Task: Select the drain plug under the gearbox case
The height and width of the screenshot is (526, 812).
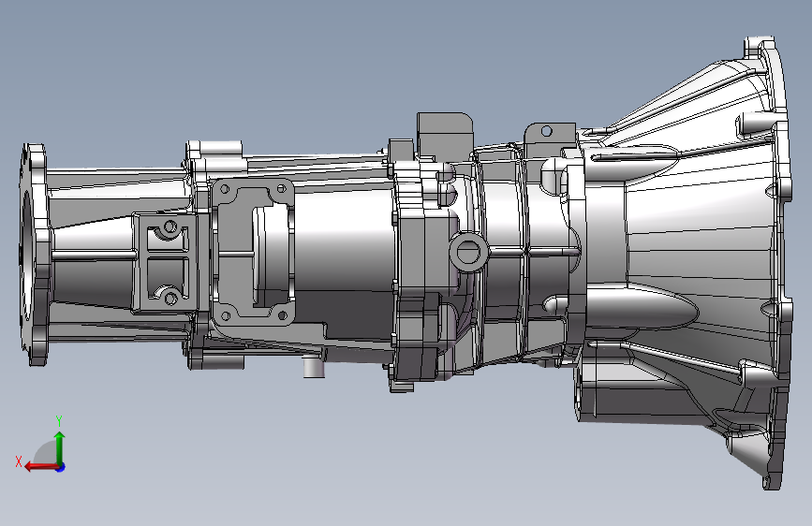Action: click(x=313, y=367)
